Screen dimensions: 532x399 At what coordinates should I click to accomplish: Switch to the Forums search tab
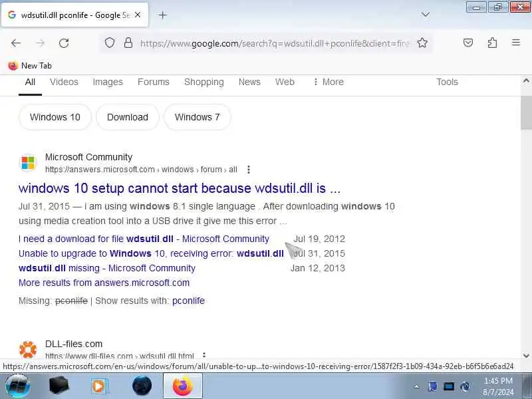point(154,82)
